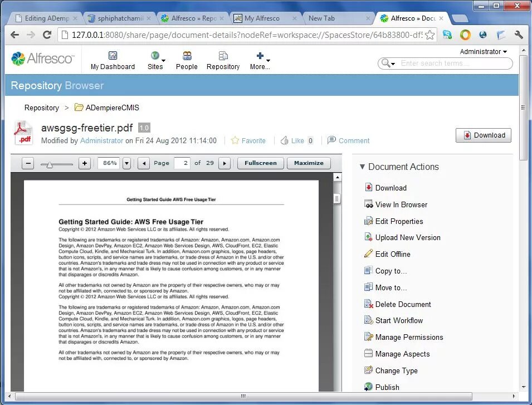
Task: Open the search options magnifier dropdown
Action: tap(388, 63)
